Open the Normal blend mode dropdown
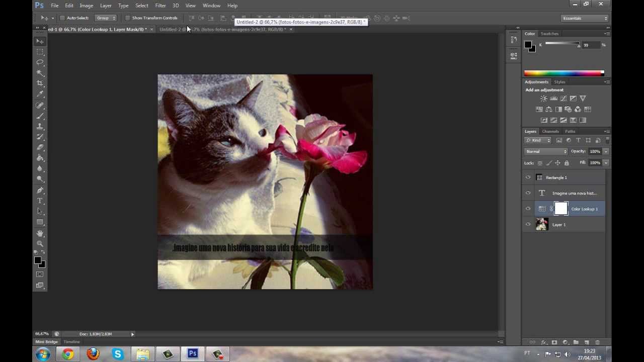Viewport: 644px width, 362px height. pos(546,151)
